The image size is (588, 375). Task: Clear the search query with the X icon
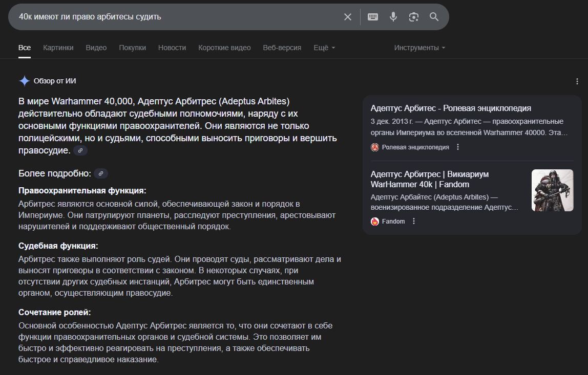348,17
